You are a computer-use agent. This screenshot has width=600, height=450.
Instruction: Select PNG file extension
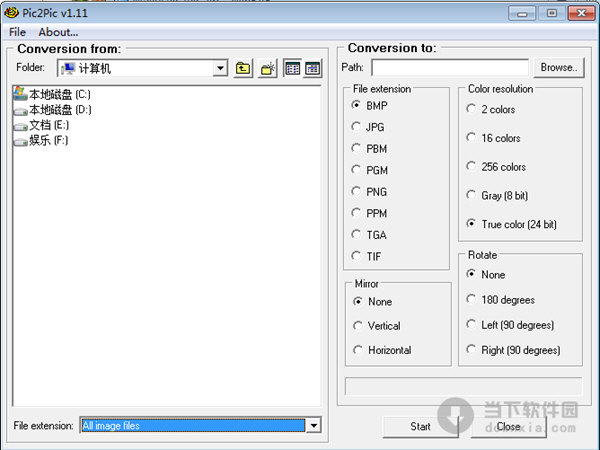370,191
